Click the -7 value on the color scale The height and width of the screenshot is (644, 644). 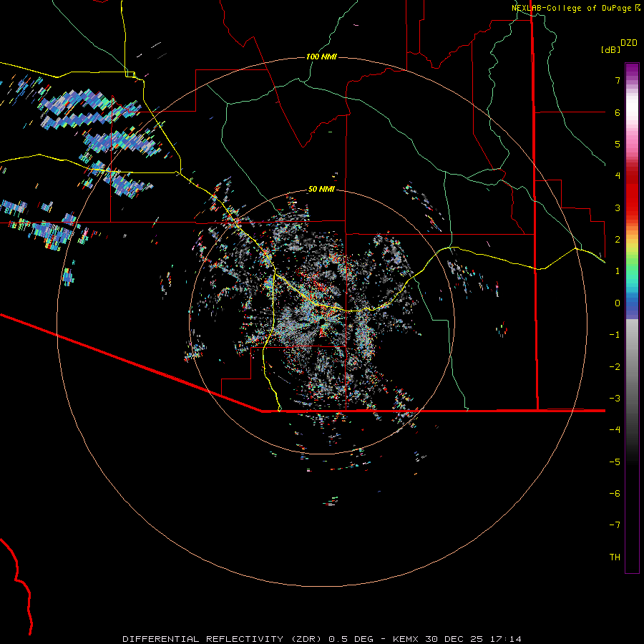pyautogui.click(x=615, y=525)
